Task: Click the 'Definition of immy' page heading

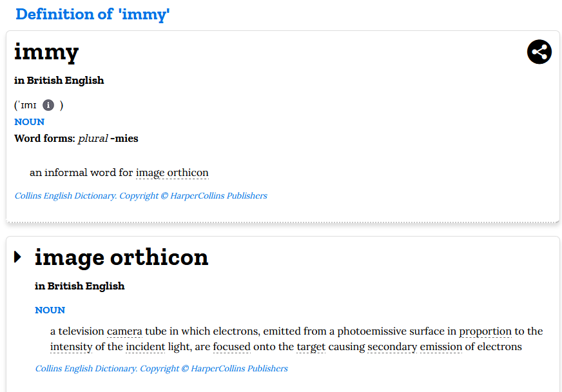Action: point(93,14)
